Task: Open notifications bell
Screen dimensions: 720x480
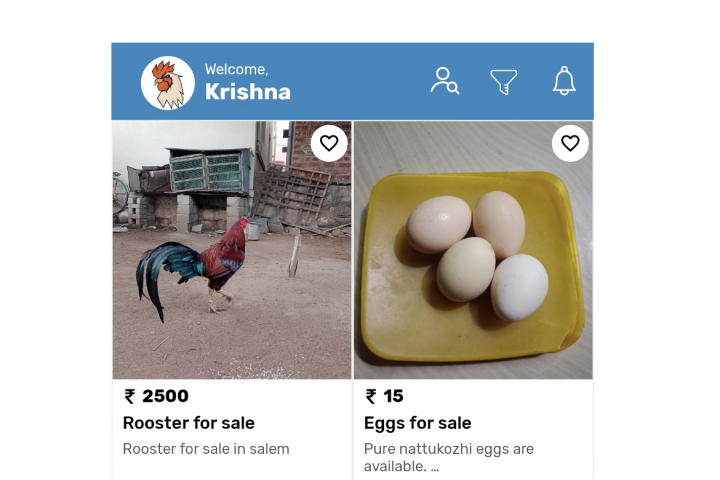Action: (x=564, y=81)
